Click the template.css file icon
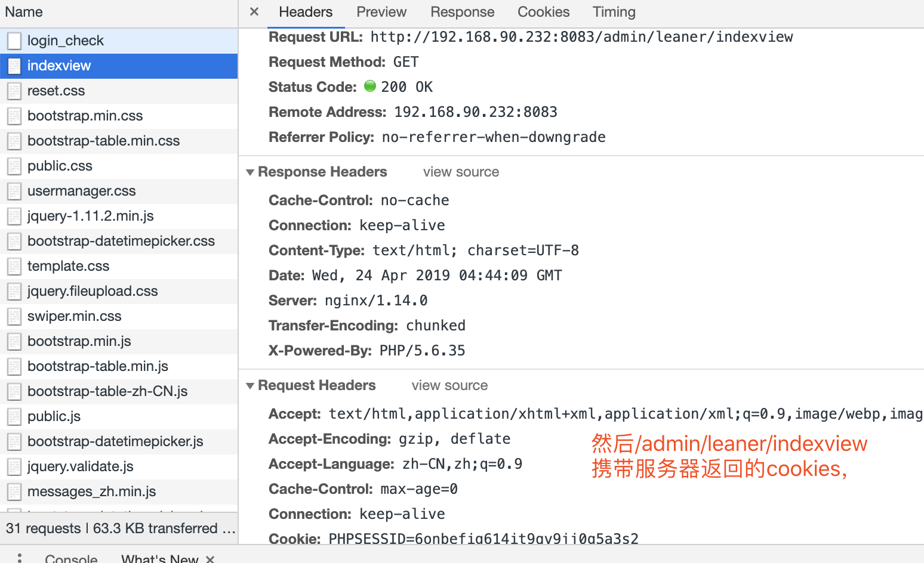Viewport: 924px width, 563px height. [14, 266]
